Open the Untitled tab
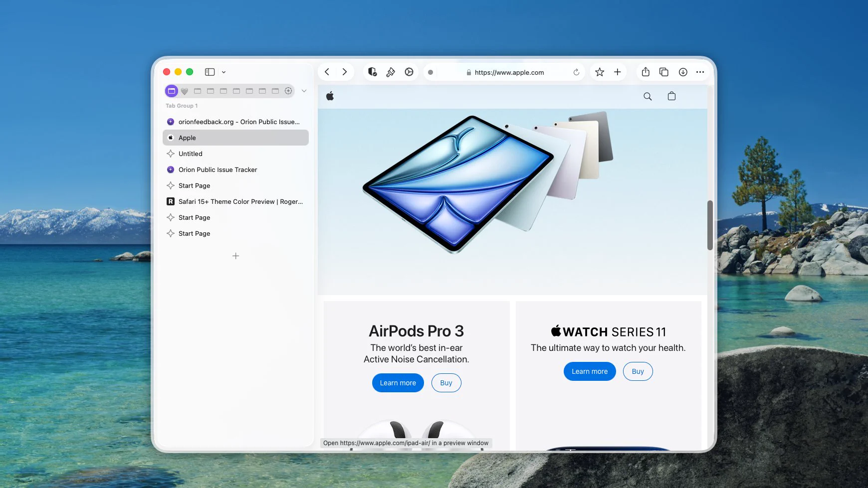This screenshot has width=868, height=488. point(235,154)
